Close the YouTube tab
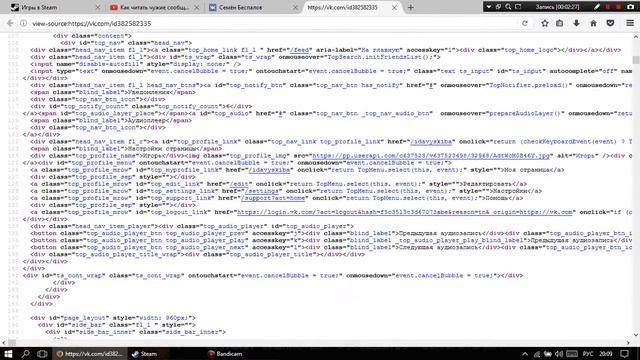Screen dimensions: 640x360 (x=197, y=7)
